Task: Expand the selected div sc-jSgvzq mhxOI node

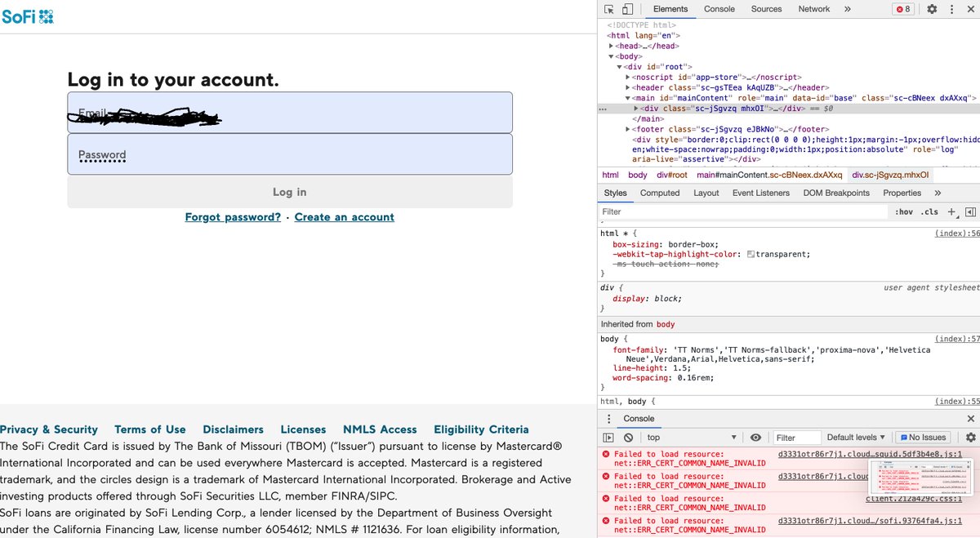Action: pyautogui.click(x=637, y=109)
